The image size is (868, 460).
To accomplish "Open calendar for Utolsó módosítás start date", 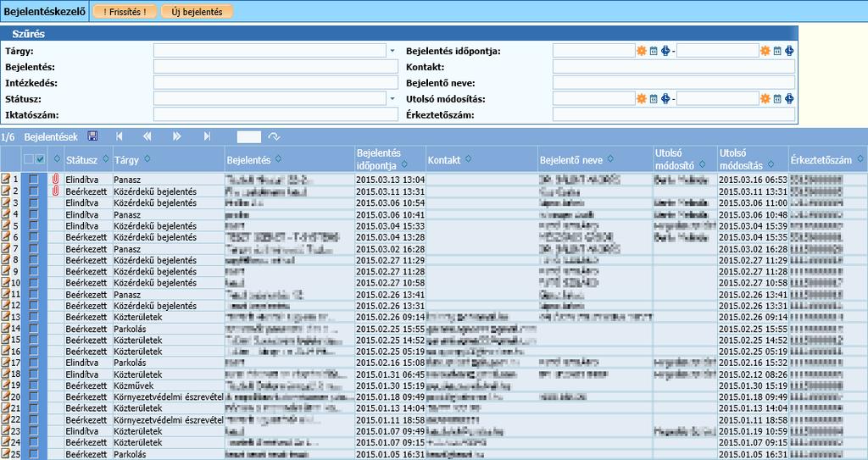I will 654,99.
